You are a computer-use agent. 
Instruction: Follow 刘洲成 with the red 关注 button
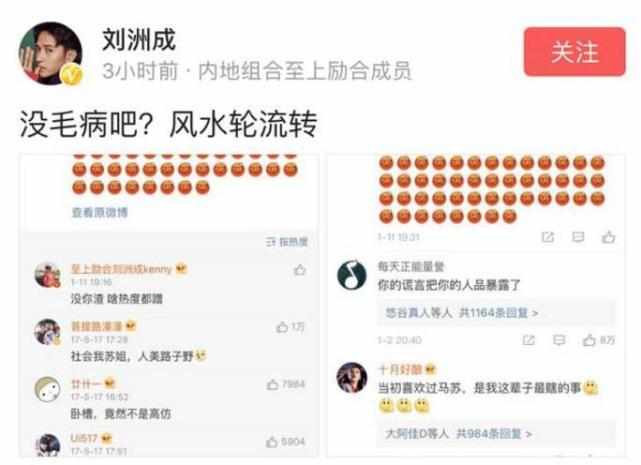pyautogui.click(x=574, y=52)
